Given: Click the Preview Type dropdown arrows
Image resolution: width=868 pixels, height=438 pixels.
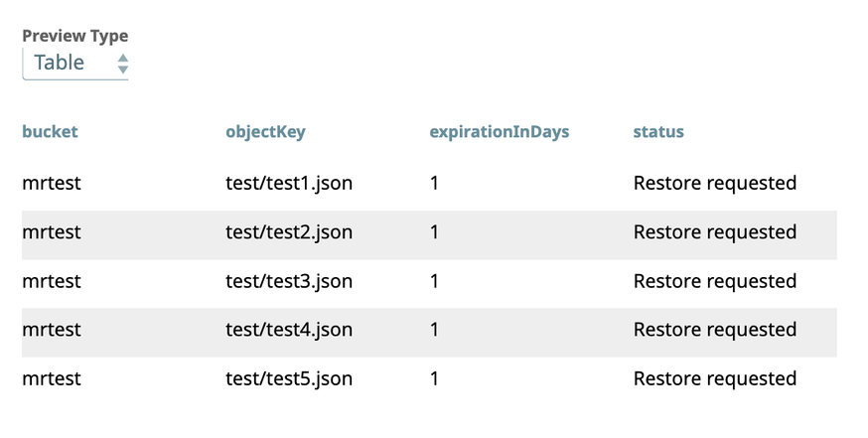Looking at the screenshot, I should pos(122,64).
